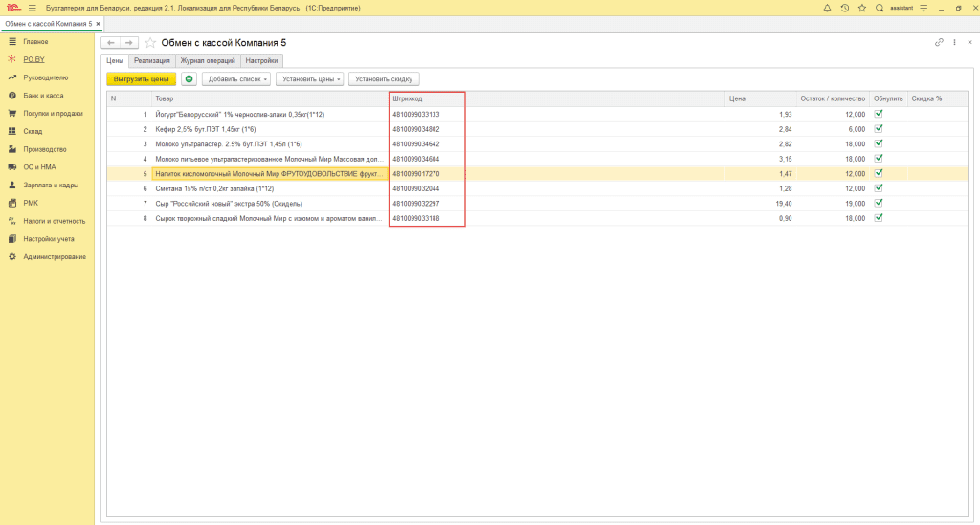Image resolution: width=980 pixels, height=525 pixels.
Task: Click the 1C logo icon
Action: pos(13,8)
